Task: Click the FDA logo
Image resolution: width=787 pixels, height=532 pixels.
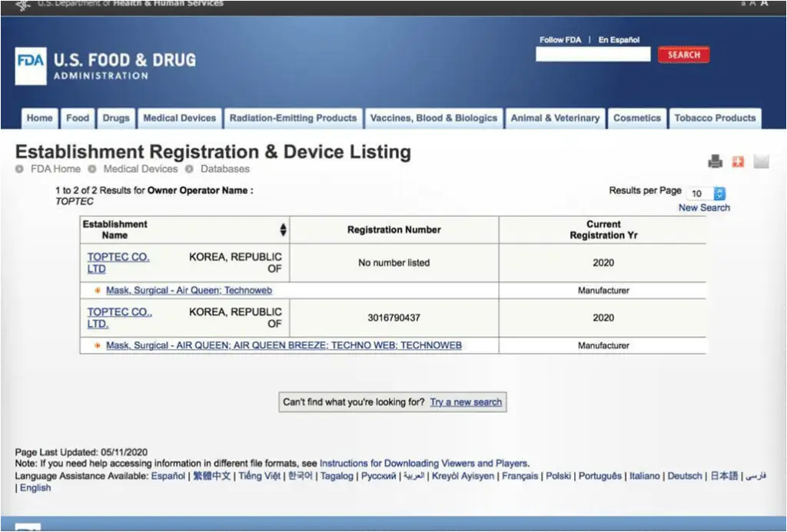Action: point(31,66)
